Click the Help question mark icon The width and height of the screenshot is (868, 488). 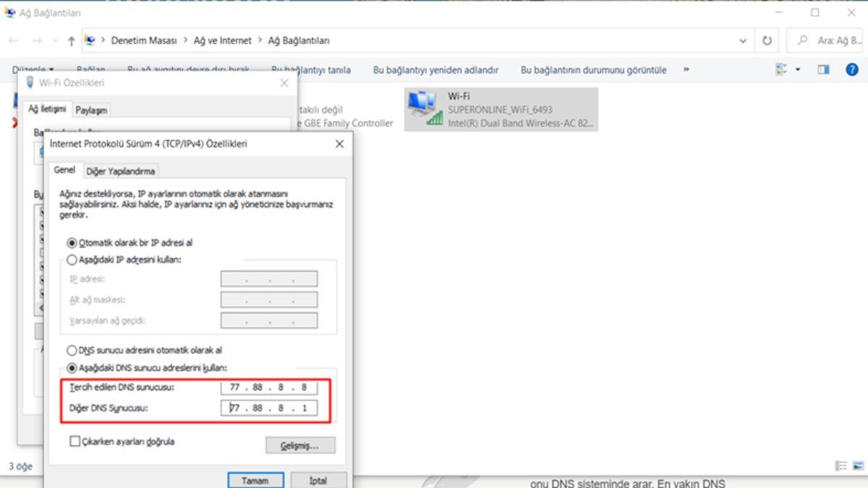(852, 70)
